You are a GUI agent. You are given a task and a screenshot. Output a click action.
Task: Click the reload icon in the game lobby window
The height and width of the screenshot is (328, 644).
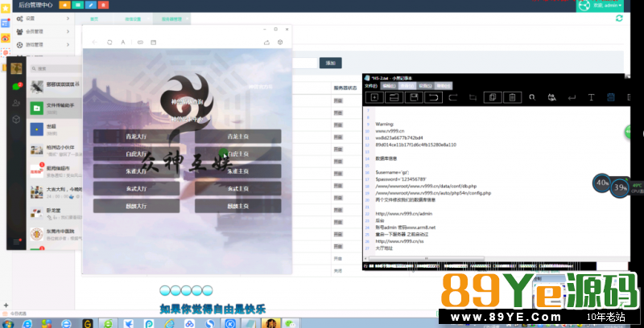click(109, 43)
